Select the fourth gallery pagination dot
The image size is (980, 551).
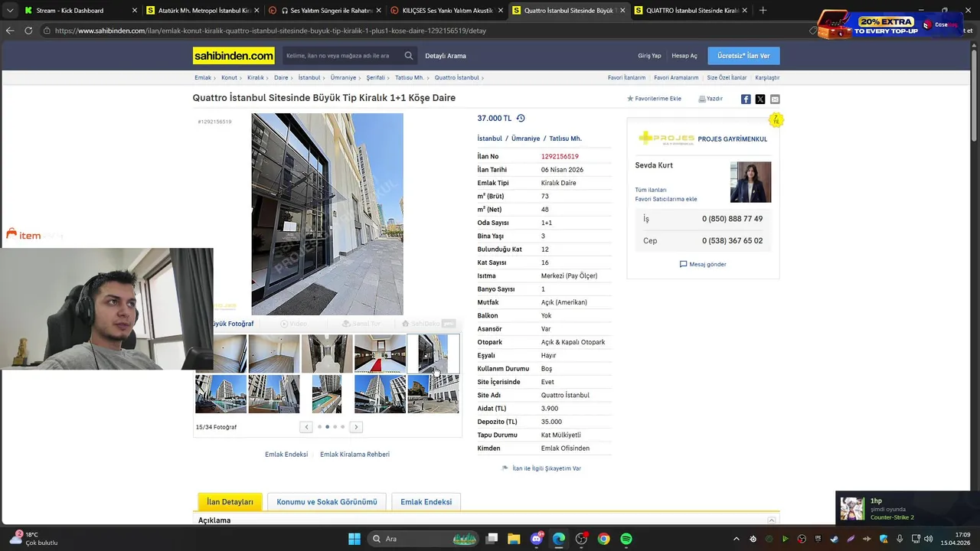342,427
